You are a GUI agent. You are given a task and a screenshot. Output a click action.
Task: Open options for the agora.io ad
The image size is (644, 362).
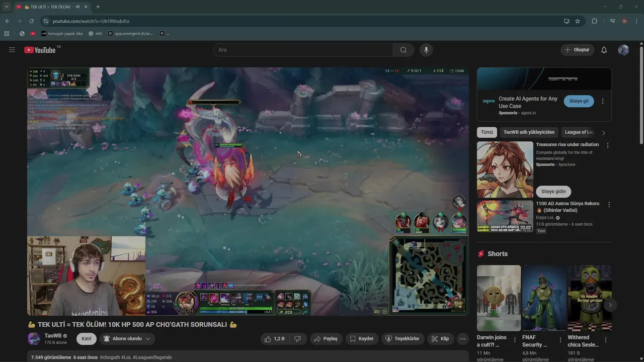pos(603,101)
